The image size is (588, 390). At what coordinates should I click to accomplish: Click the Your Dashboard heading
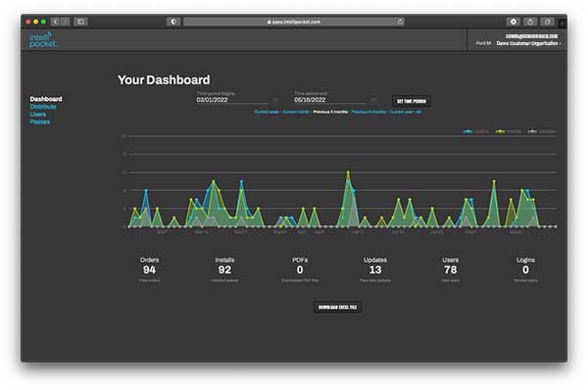point(164,80)
